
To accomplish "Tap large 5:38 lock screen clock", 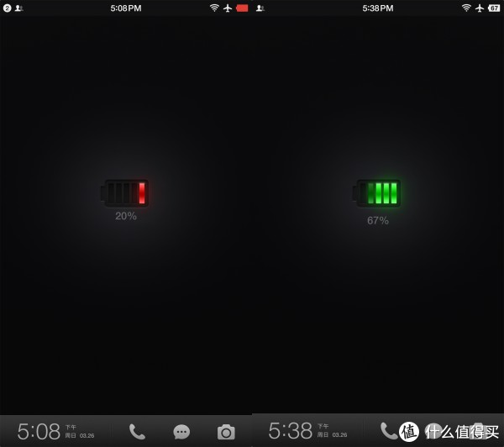I will pos(291,430).
